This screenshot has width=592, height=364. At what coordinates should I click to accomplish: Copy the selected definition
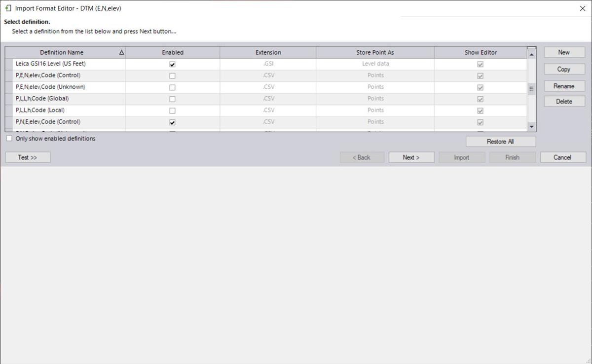[563, 69]
